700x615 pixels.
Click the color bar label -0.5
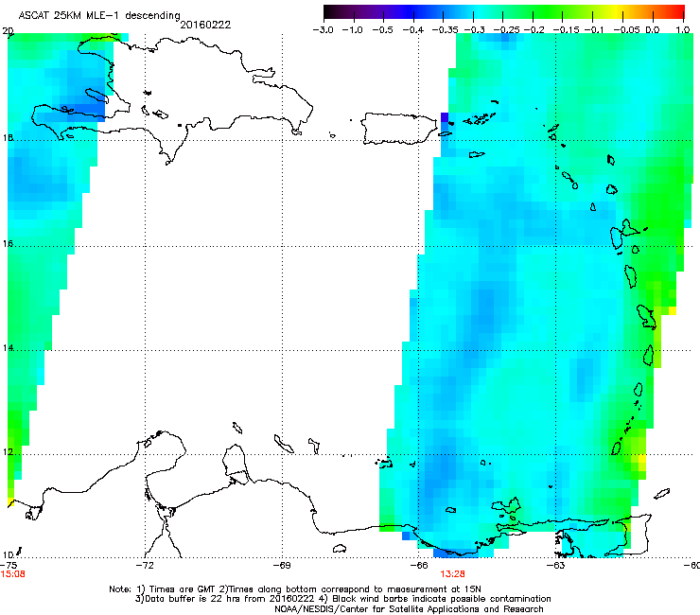click(x=382, y=30)
